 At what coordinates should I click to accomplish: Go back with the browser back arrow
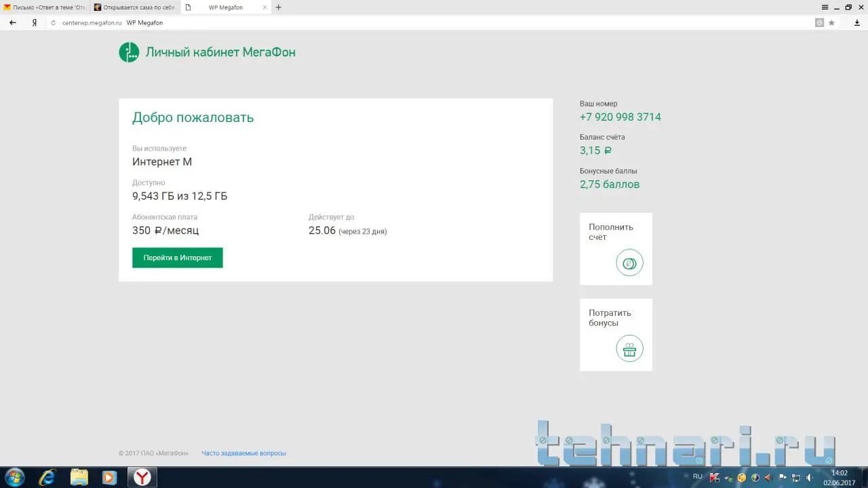click(13, 22)
